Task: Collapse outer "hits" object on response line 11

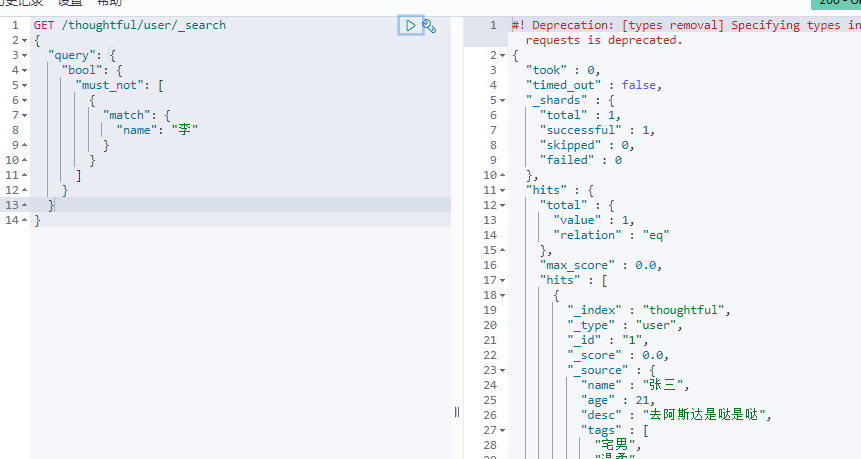Action: click(x=502, y=191)
